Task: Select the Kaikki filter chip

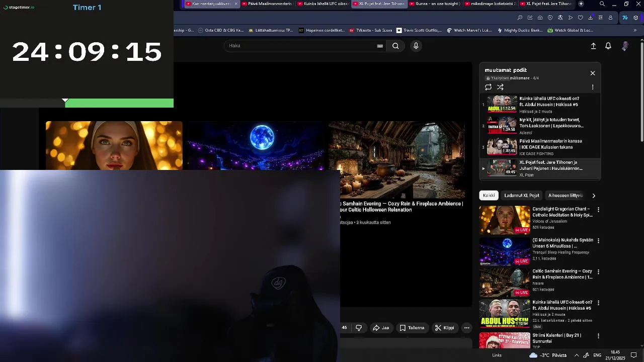Action: [x=489, y=196]
